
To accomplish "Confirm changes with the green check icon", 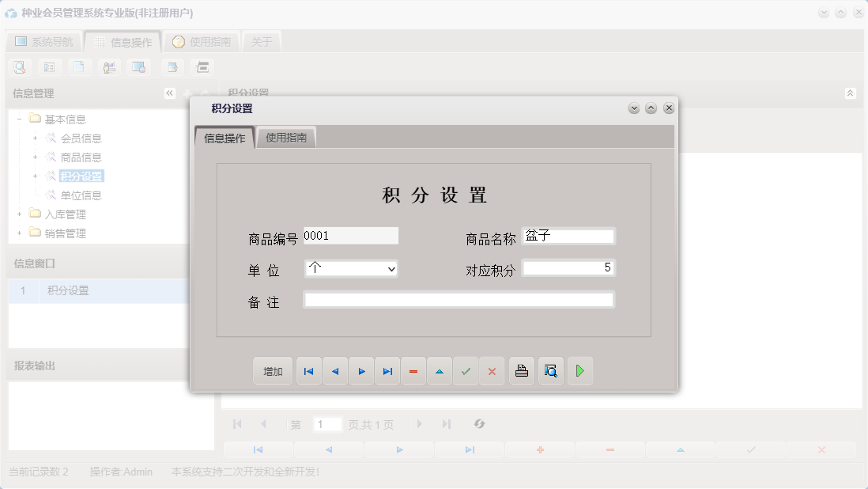I will (x=466, y=370).
